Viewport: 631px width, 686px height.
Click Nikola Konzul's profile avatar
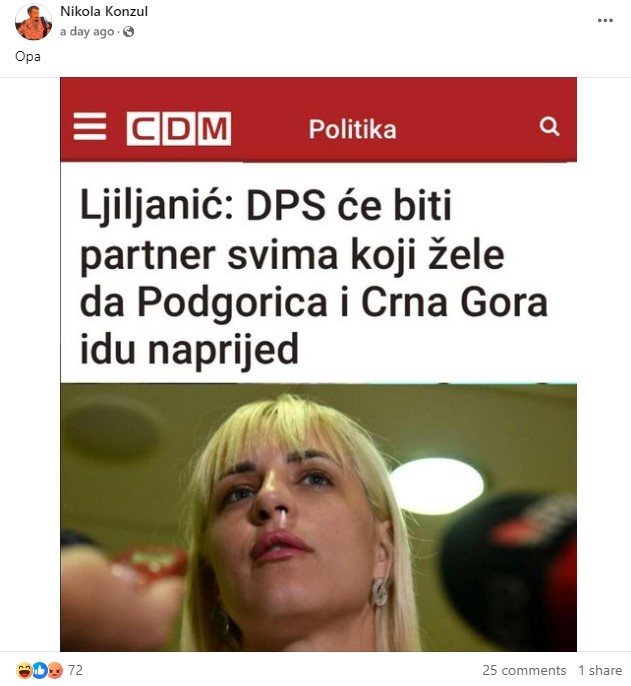tap(33, 21)
